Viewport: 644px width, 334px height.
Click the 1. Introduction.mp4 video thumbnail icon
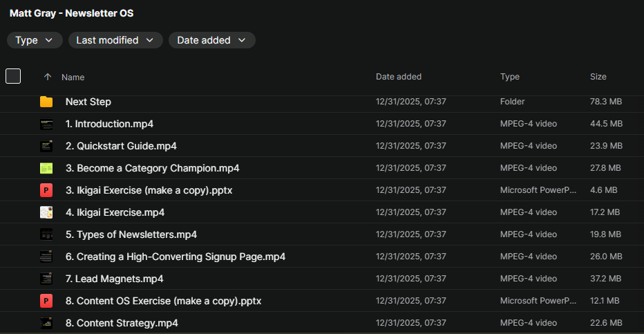46,124
